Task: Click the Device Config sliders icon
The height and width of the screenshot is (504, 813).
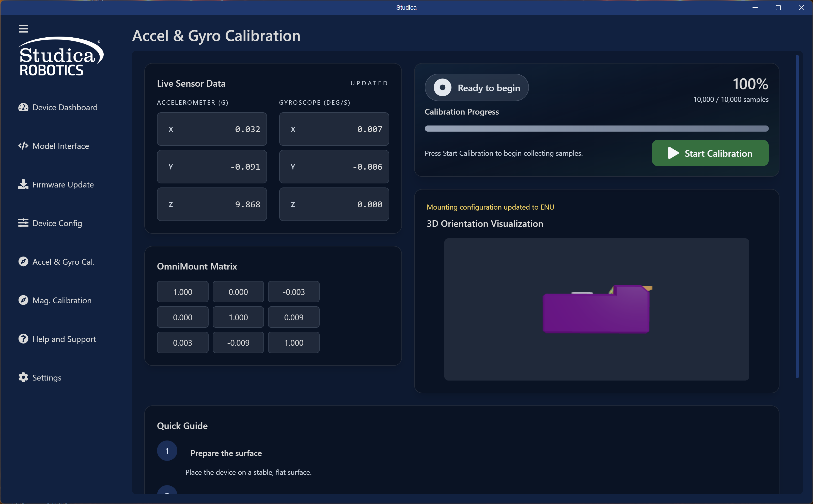Action: (23, 223)
